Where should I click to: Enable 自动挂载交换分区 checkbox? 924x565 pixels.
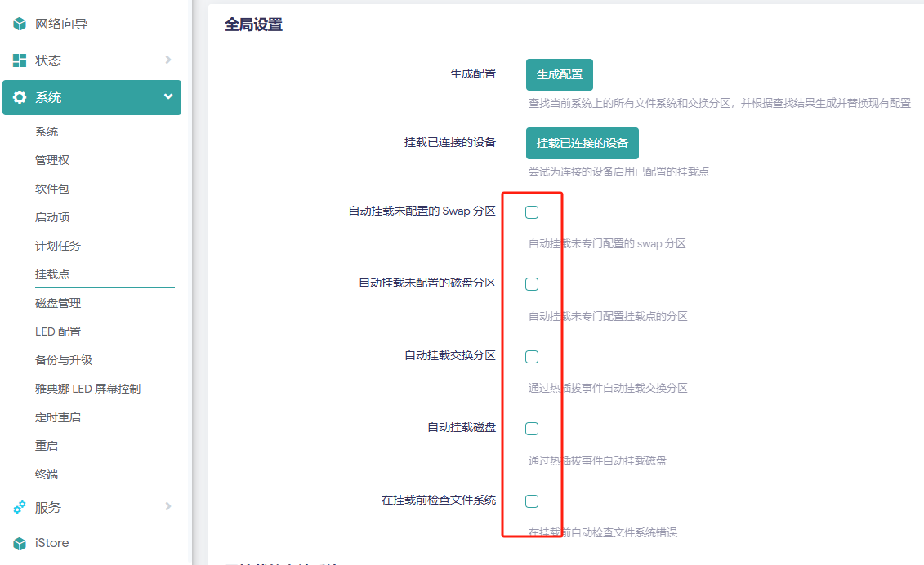[x=532, y=356]
